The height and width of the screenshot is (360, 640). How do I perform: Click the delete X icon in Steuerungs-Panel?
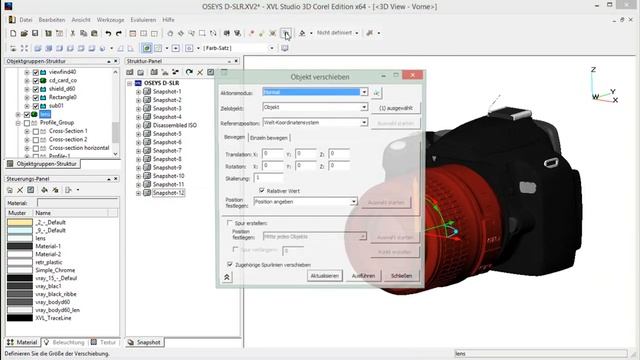[x=20, y=190]
